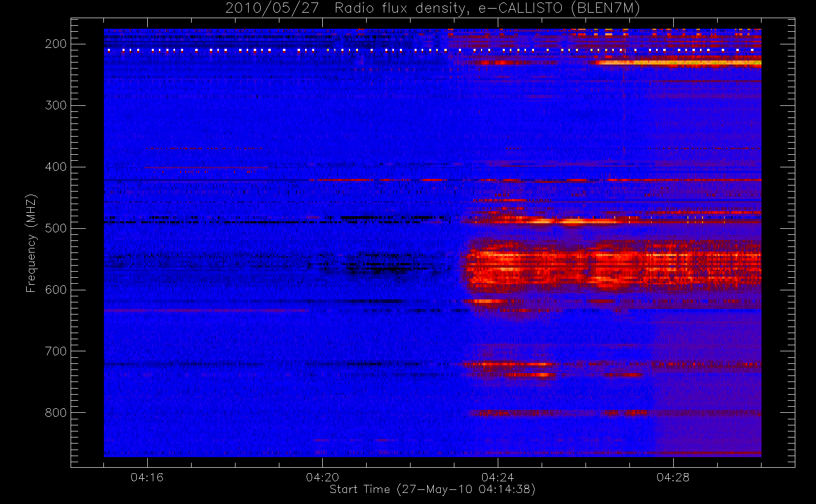Click the 04:20 time tick label
Viewport: 816px width, 504px height.
(323, 477)
